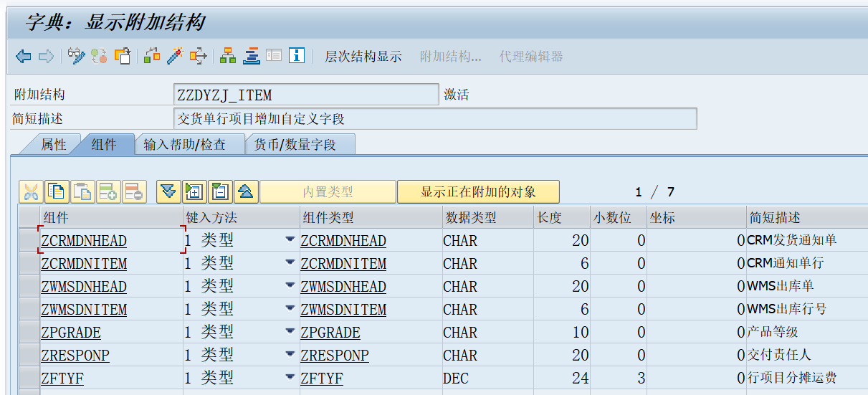Viewport: 868px width, 395px height.
Task: Click the active/inactive switch icon
Action: pos(99,56)
